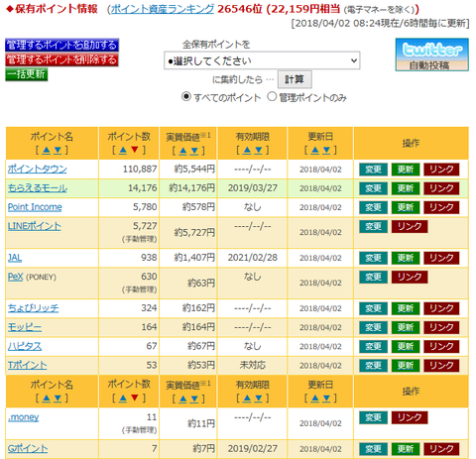The image size is (476, 459).
Task: Sort expiry date descending in top header
Action: pyautogui.click(x=258, y=151)
